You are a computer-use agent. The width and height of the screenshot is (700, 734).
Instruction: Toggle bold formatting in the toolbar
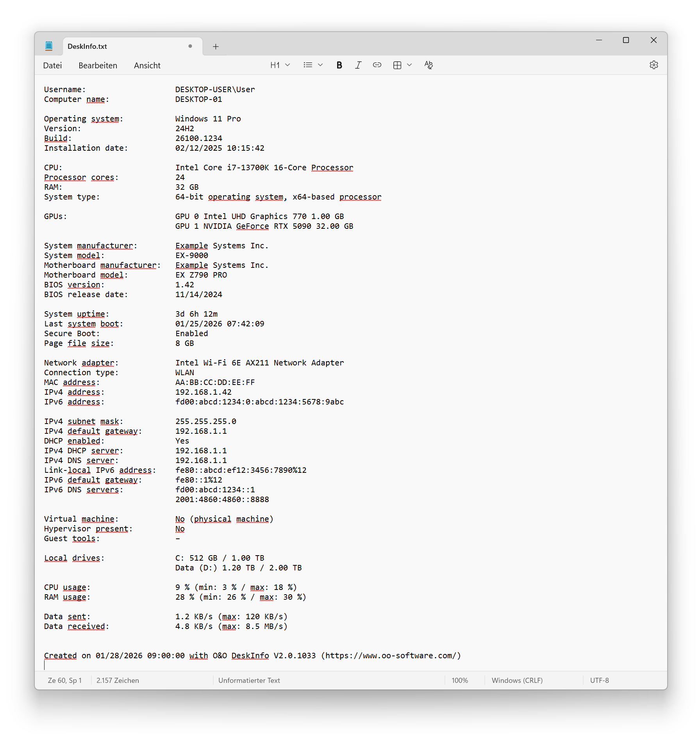(x=339, y=65)
